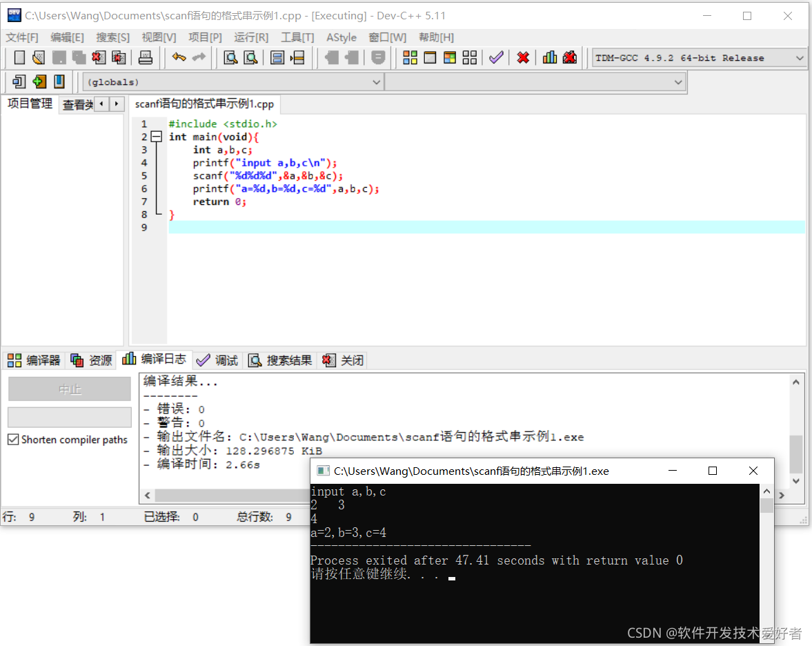
Task: Open Find with the magnifier icon
Action: click(230, 57)
